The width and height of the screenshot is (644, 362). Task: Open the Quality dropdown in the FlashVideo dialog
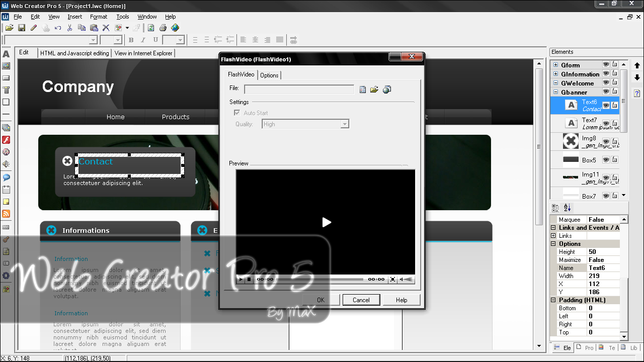tap(345, 124)
